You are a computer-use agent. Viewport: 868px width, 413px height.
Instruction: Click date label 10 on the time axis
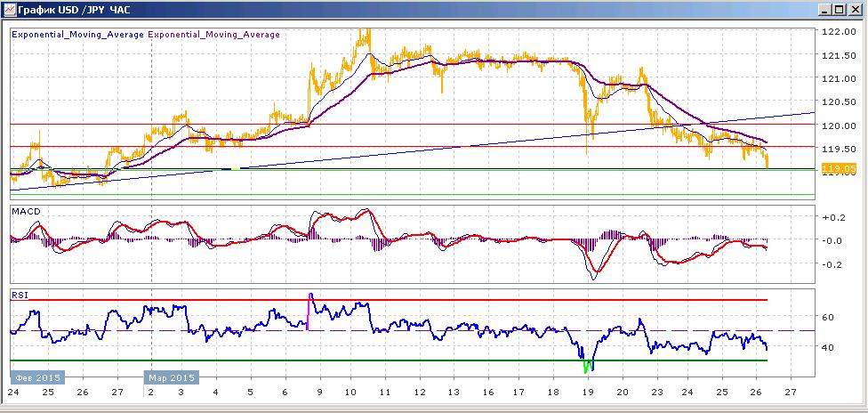click(350, 392)
